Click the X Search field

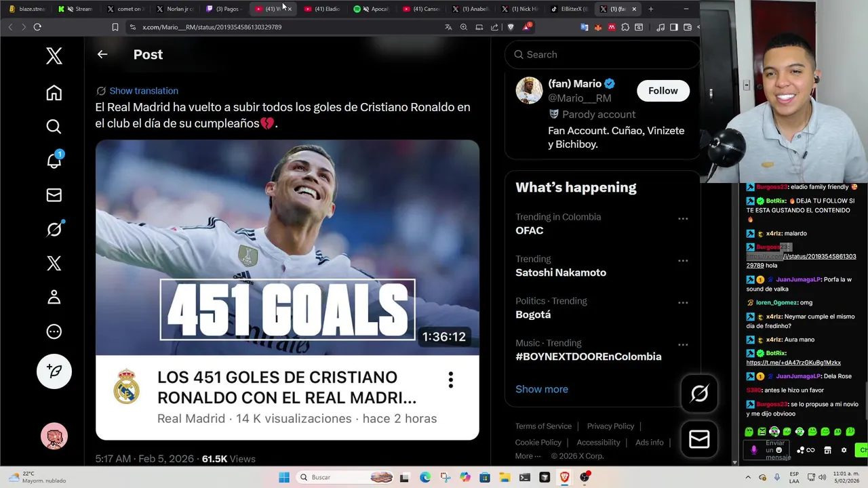pos(602,54)
